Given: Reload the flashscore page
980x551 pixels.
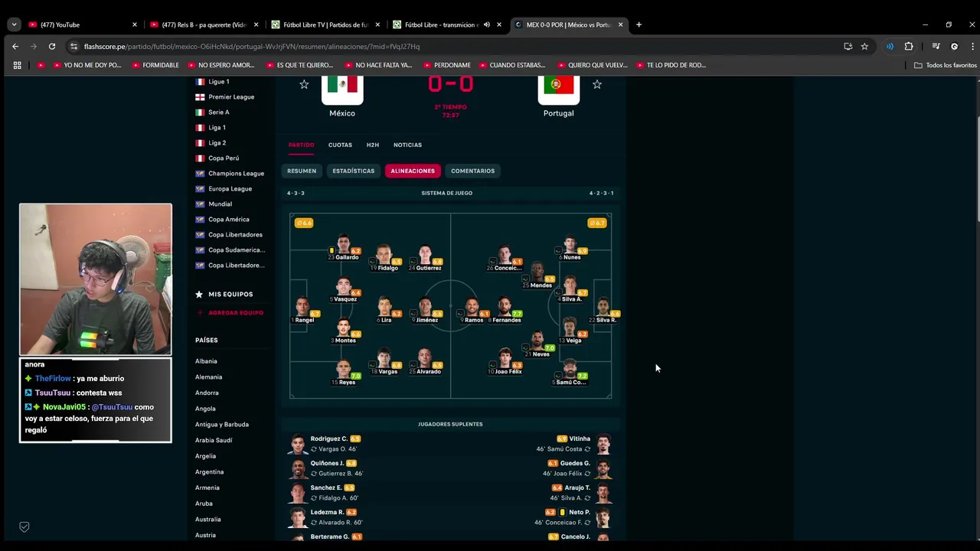Looking at the screenshot, I should pyautogui.click(x=51, y=46).
